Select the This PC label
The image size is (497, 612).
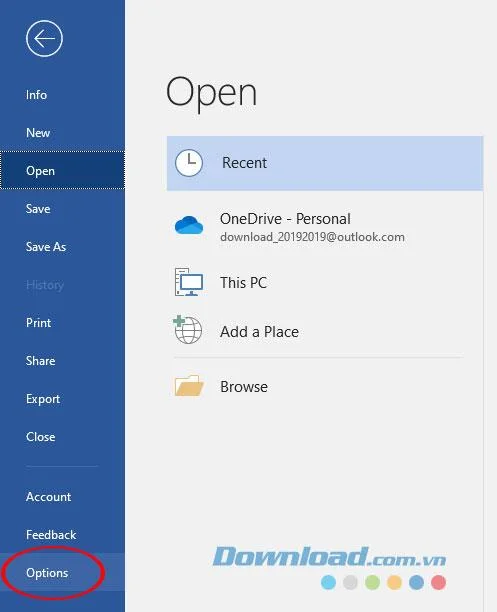coord(243,283)
